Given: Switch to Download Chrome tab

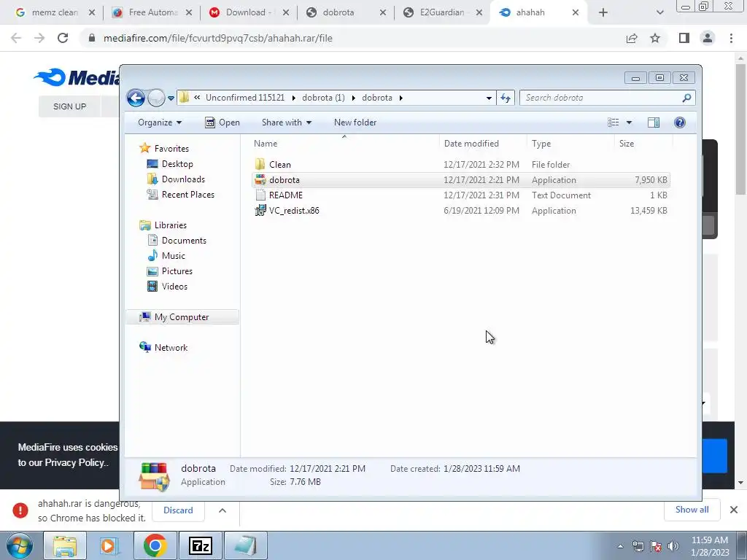Looking at the screenshot, I should point(249,12).
